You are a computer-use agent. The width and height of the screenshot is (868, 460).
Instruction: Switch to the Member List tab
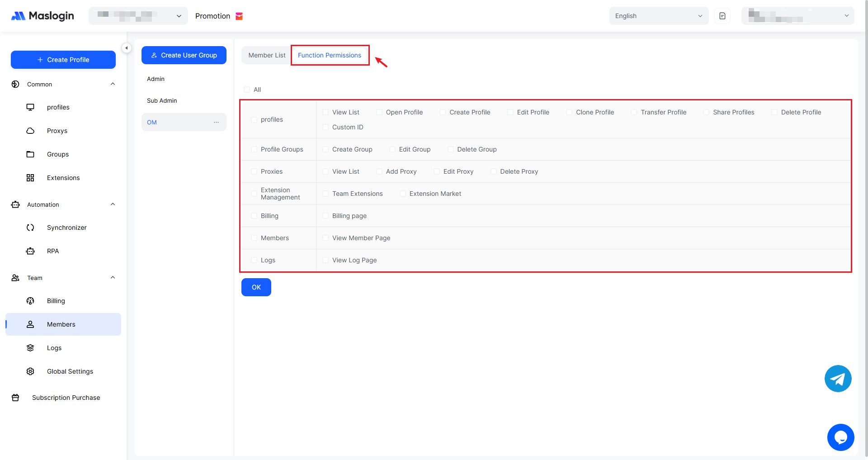pyautogui.click(x=267, y=55)
